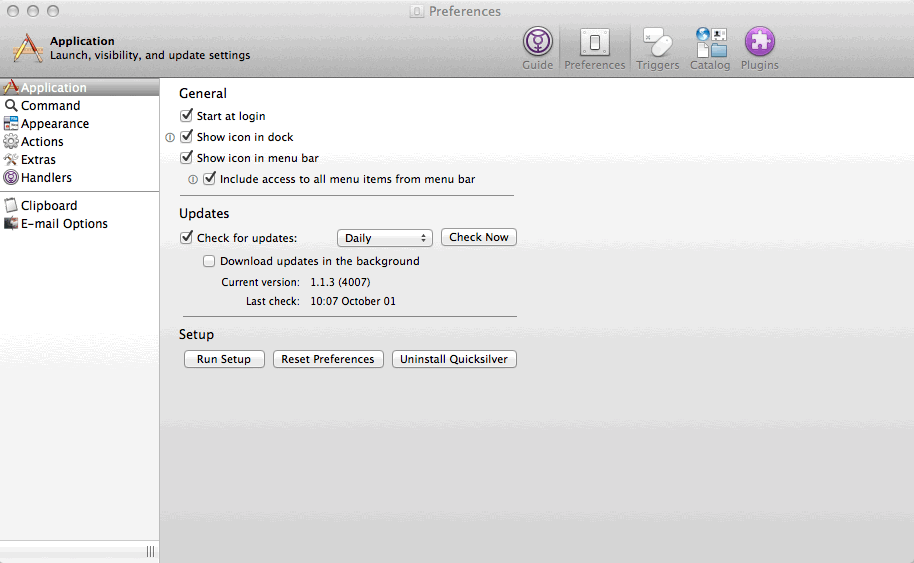Click the Clipboard icon in sidebar
Image resolution: width=914 pixels, height=563 pixels.
pyautogui.click(x=10, y=206)
